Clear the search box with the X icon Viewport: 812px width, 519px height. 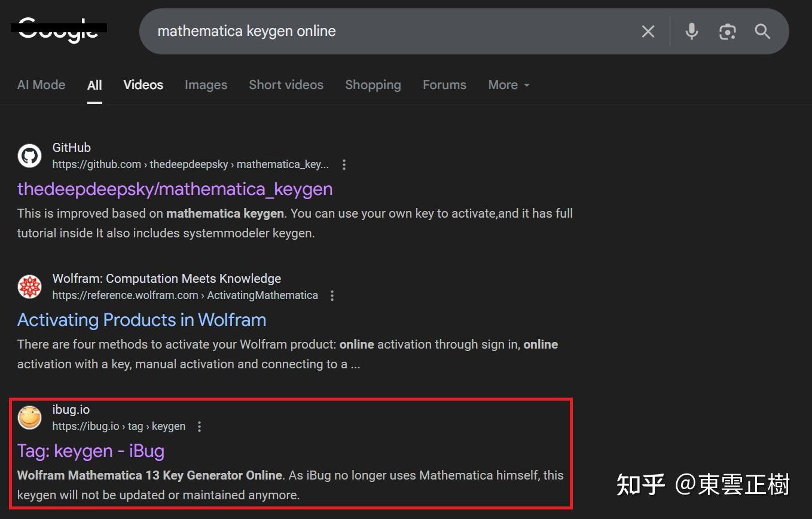(648, 31)
